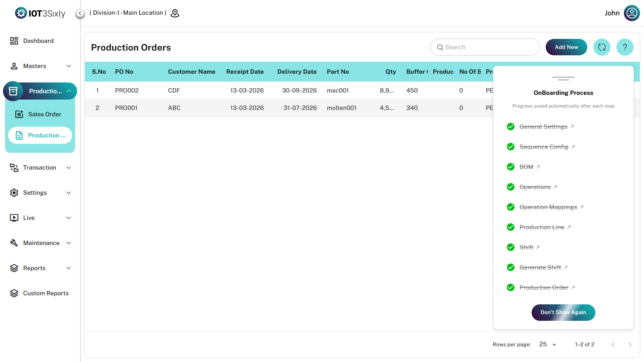644x362 pixels.
Task: Open John's user profile avatar
Action: click(x=632, y=13)
